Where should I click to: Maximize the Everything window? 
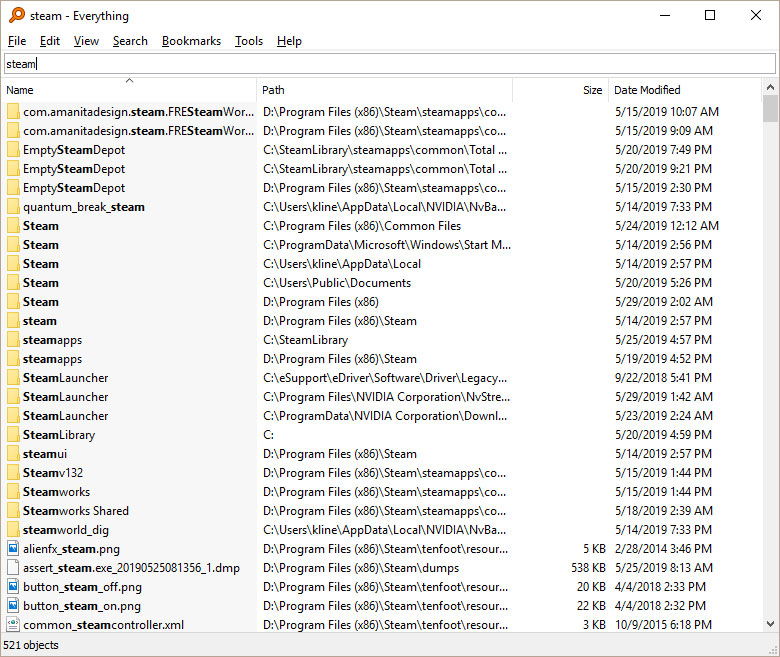pos(710,15)
